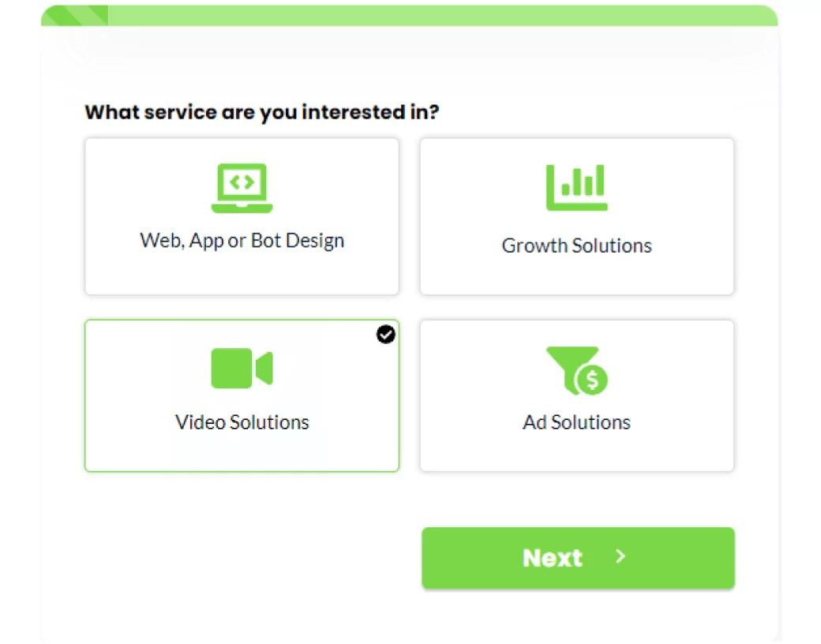This screenshot has width=821, height=644.
Task: Select the Web, App or Bot Design option
Action: (x=242, y=268)
